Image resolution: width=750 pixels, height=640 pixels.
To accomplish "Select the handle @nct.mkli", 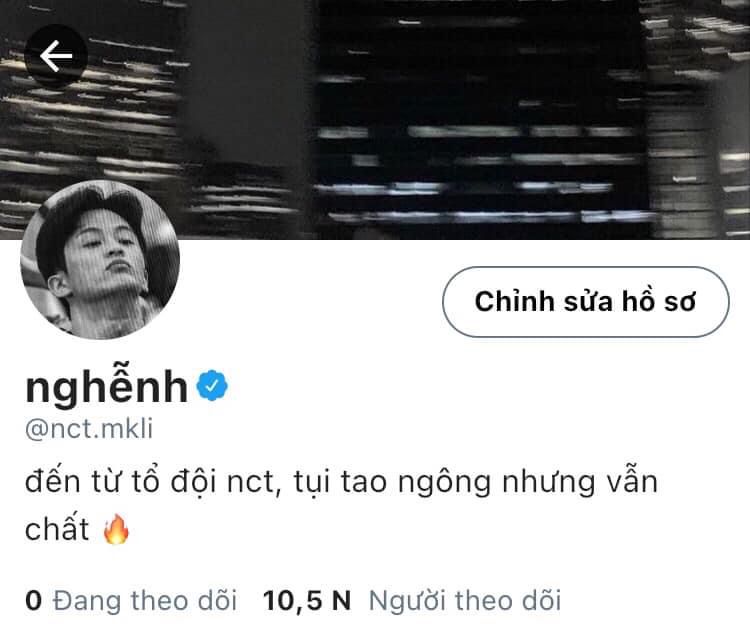I will coord(89,429).
